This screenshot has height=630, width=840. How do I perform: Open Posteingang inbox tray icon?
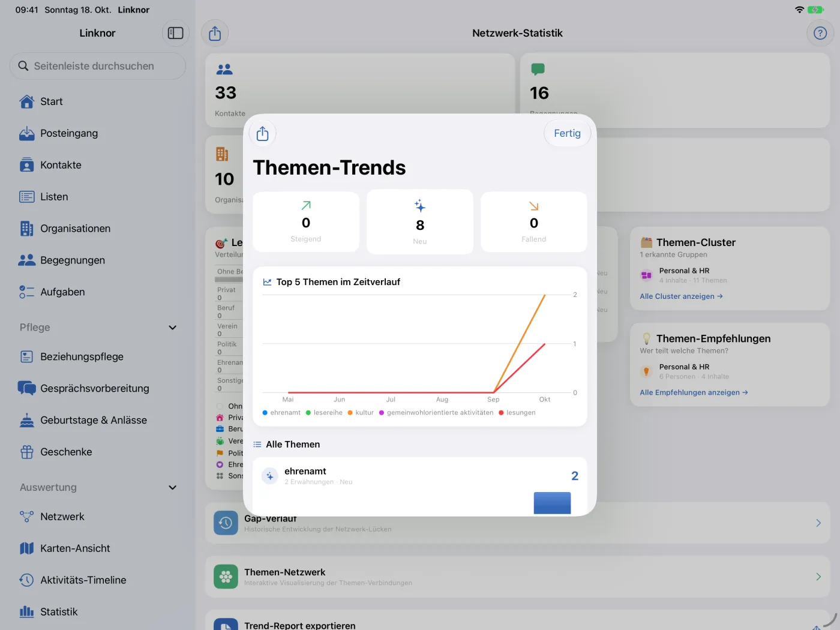coord(27,133)
